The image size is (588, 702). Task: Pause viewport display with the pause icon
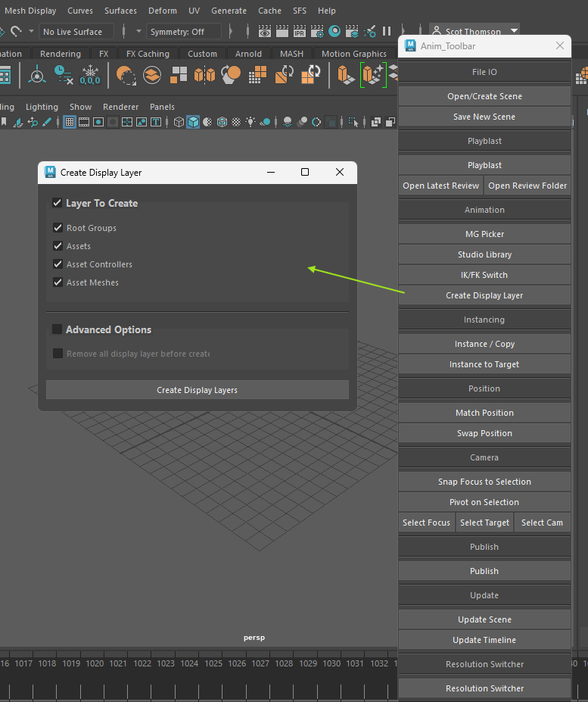(387, 32)
